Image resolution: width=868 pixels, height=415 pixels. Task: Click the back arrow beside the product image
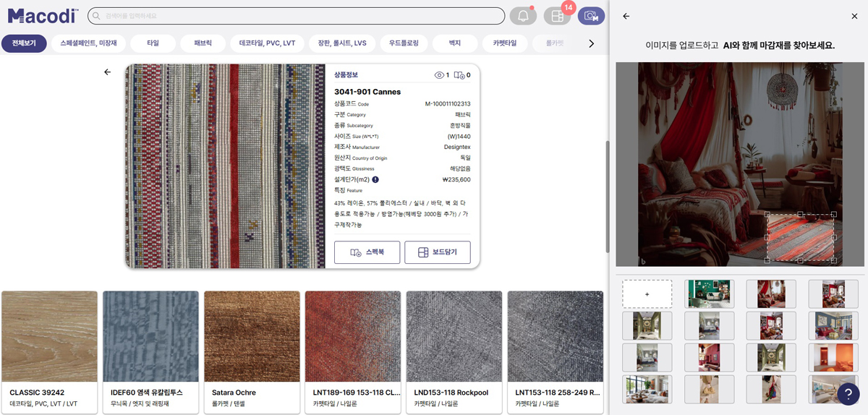tap(107, 72)
